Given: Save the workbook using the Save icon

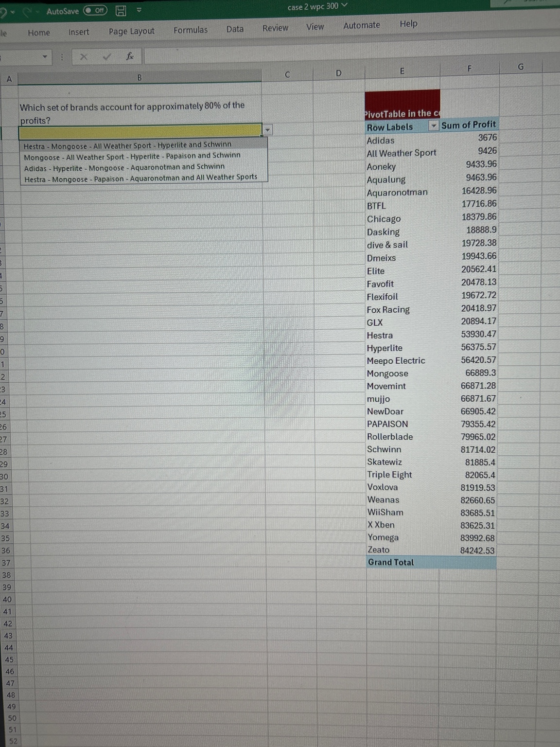Looking at the screenshot, I should tap(120, 12).
